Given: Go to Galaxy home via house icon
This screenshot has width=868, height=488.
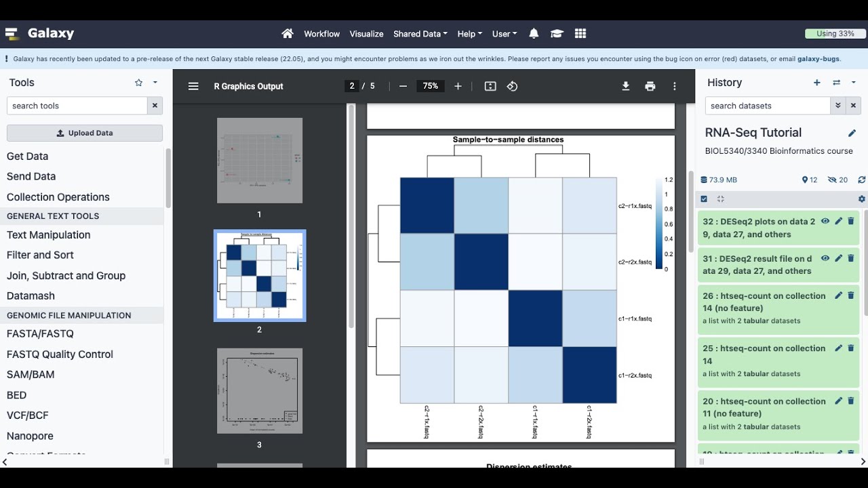Looking at the screenshot, I should click(288, 33).
